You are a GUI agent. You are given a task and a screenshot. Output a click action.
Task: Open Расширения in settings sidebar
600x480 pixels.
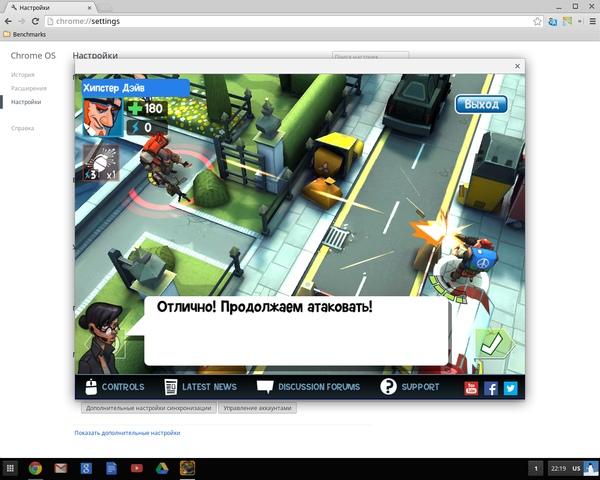pyautogui.click(x=29, y=88)
